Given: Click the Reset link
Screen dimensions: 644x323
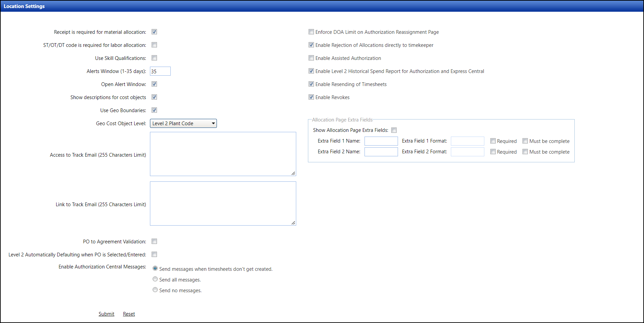Looking at the screenshot, I should point(129,314).
